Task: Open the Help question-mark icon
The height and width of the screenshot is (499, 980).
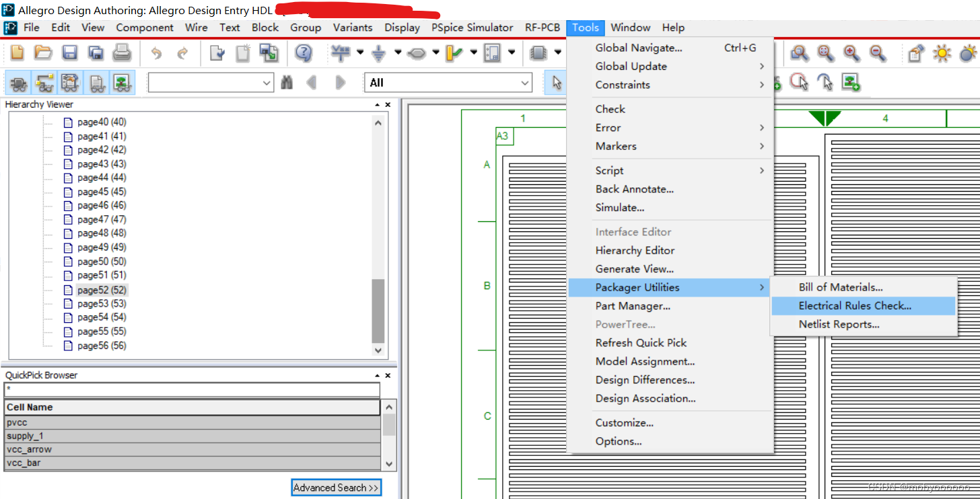Action: pos(303,52)
